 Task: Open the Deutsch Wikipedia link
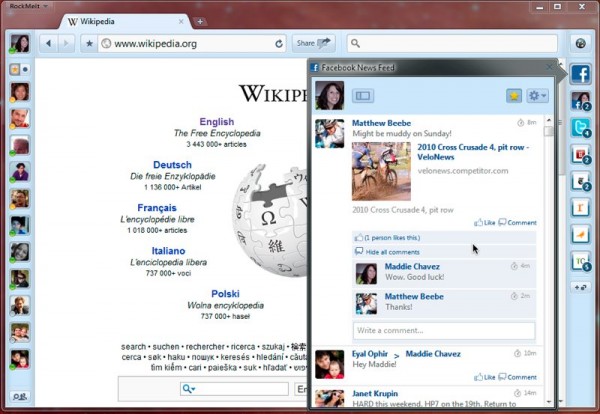point(172,165)
